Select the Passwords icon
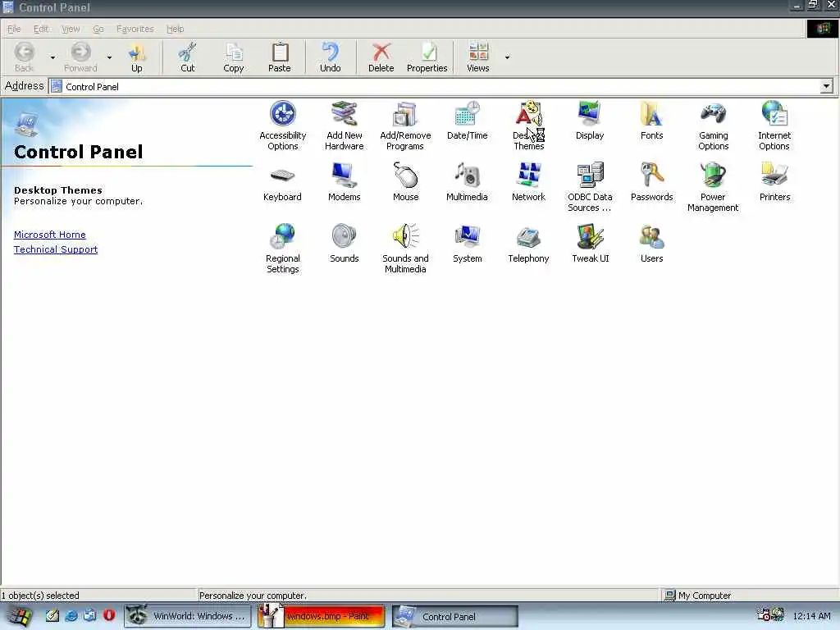The image size is (840, 630). click(651, 182)
